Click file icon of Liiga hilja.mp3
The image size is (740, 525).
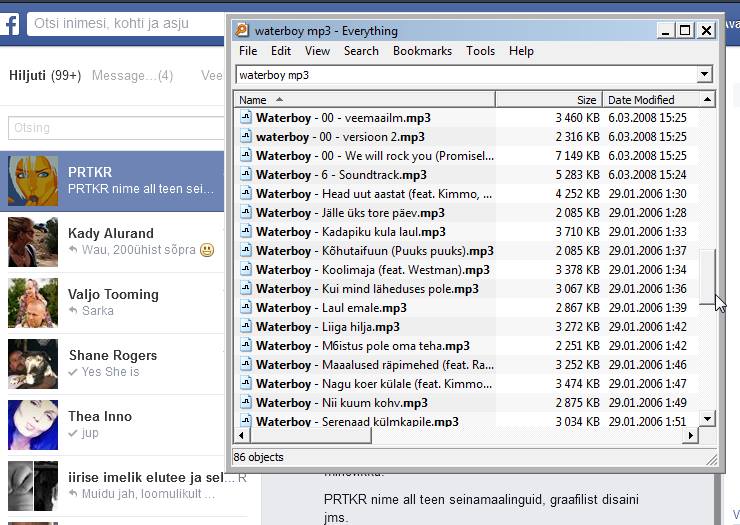245,326
